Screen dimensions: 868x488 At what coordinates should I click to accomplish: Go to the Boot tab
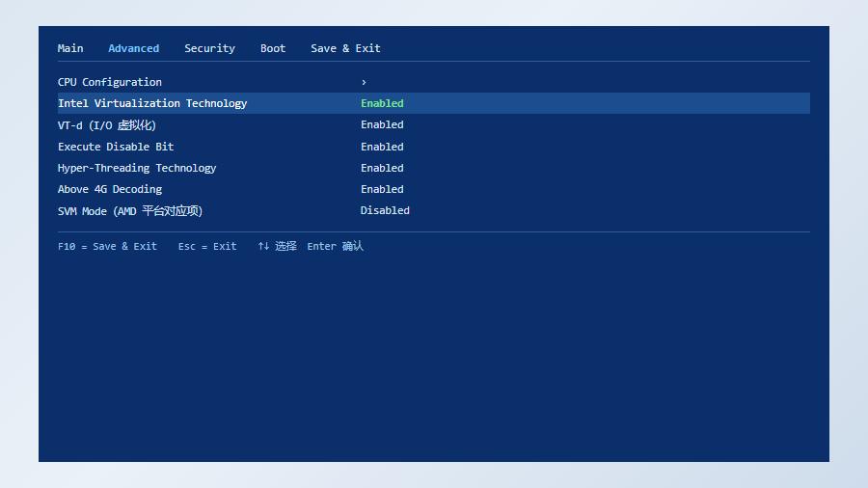click(x=273, y=48)
